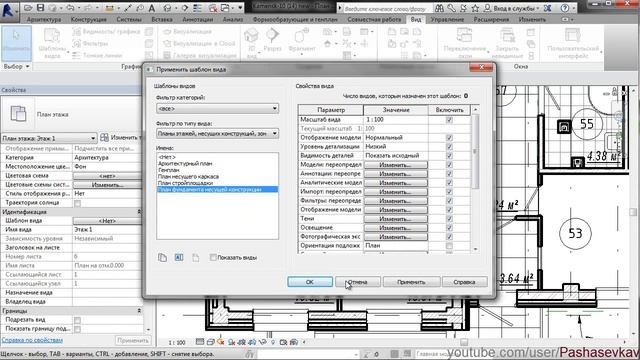640x360 pixels.
Task: Click the Delete template icon in dialog
Action: click(196, 258)
